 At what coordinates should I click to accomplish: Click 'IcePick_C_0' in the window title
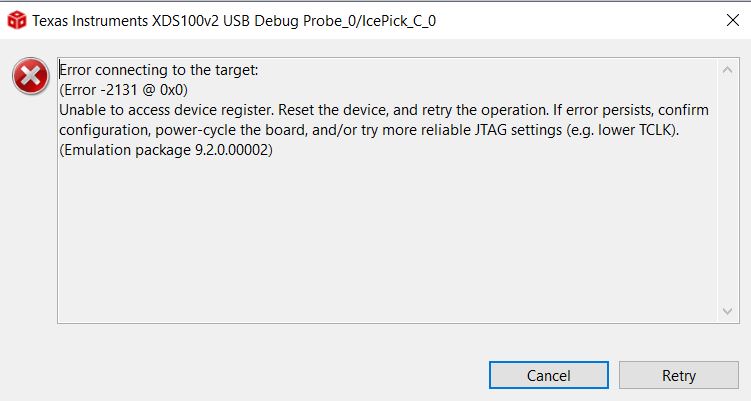click(x=398, y=21)
